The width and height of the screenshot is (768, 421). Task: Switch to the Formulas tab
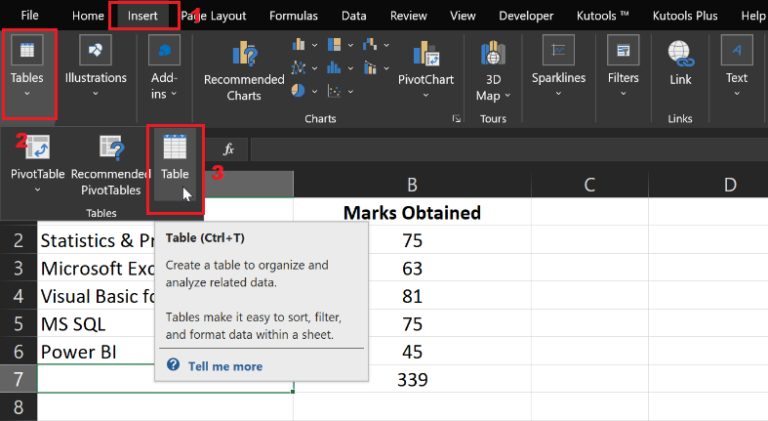294,16
